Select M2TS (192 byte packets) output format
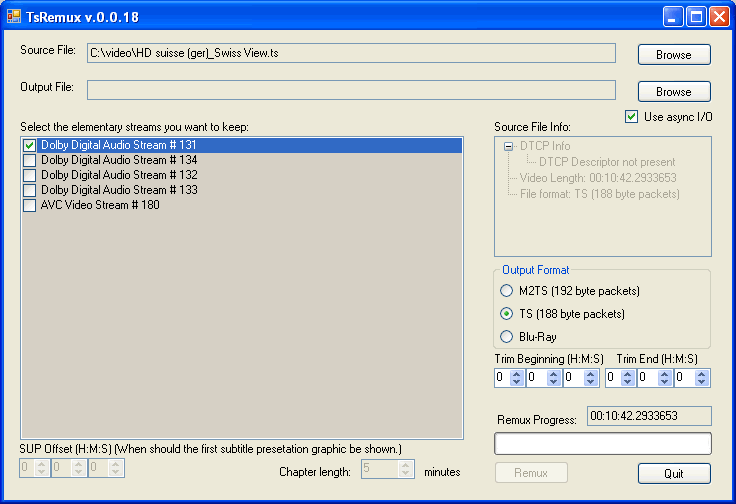 (x=506, y=291)
